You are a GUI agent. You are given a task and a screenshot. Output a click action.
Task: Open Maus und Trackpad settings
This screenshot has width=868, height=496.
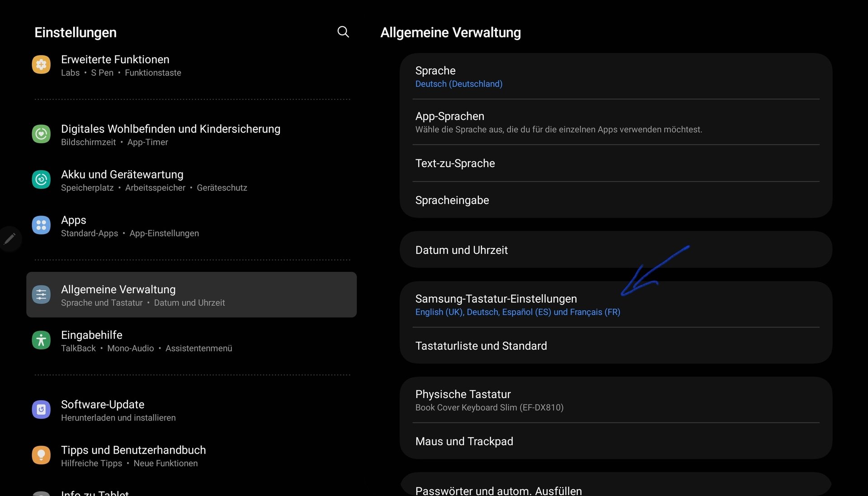[616, 441]
